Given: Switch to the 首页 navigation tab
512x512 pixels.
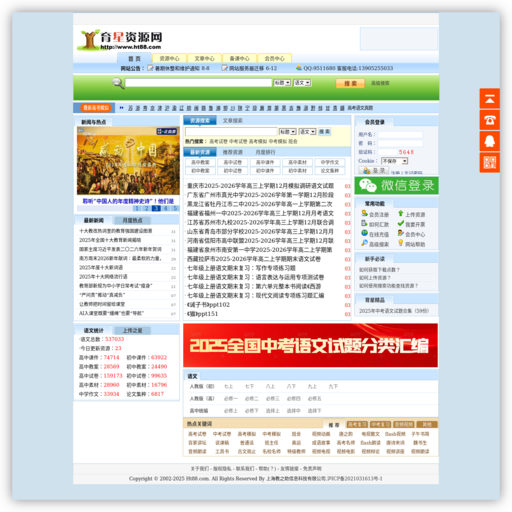Looking at the screenshot, I should point(134,58).
